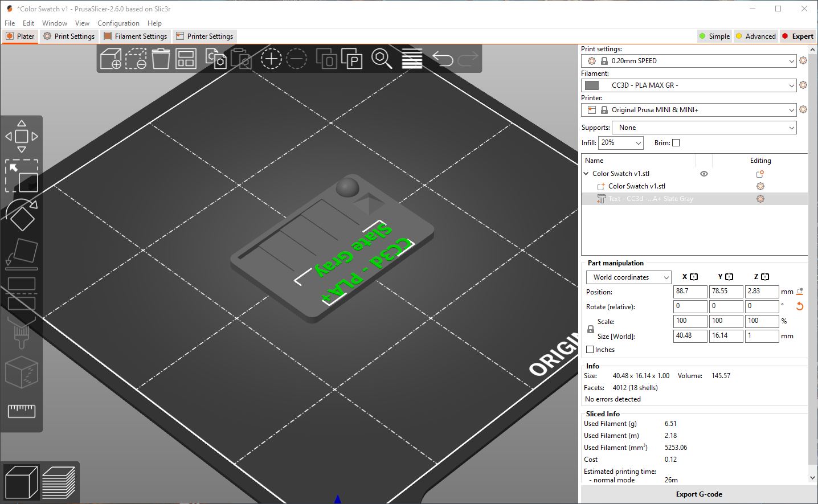Open Print settings preset dropdown

pyautogui.click(x=689, y=61)
